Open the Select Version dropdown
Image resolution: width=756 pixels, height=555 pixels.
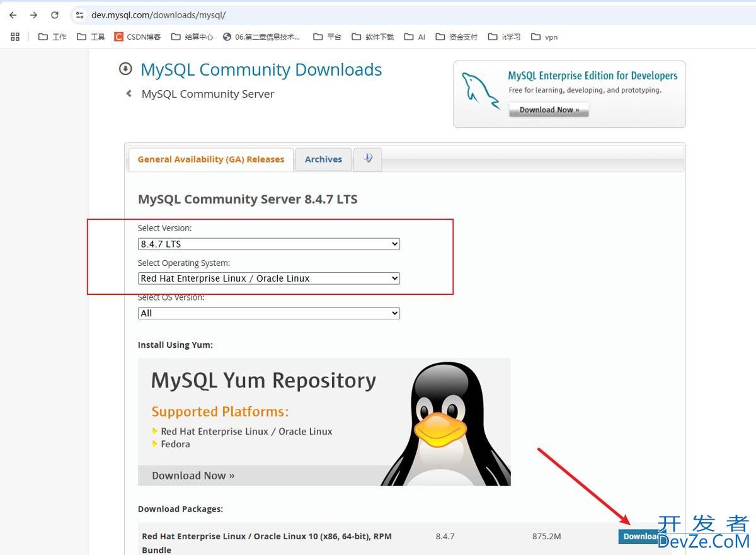268,244
